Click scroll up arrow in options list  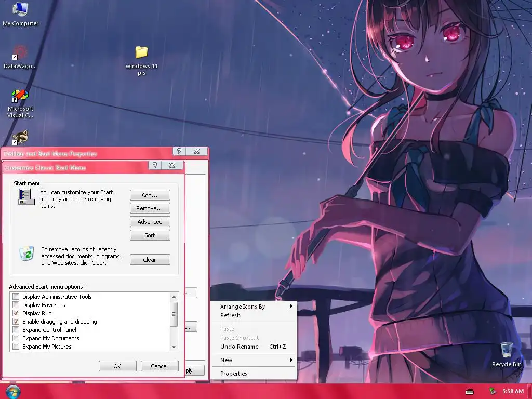click(x=174, y=297)
